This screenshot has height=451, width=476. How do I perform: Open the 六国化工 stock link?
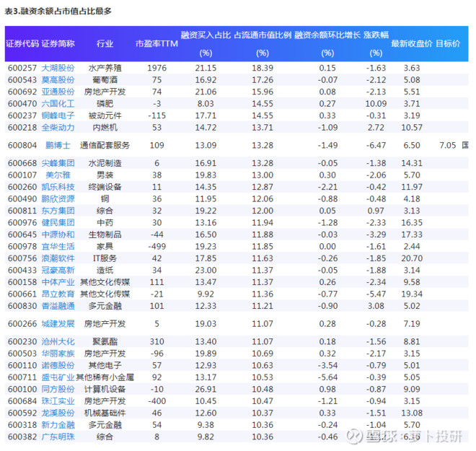pyautogui.click(x=58, y=104)
